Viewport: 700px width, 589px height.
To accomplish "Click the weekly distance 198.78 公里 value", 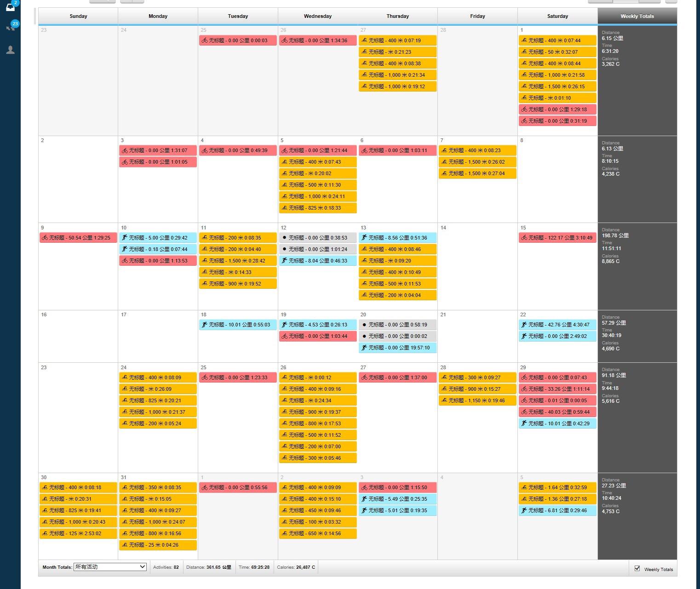I will (x=615, y=235).
